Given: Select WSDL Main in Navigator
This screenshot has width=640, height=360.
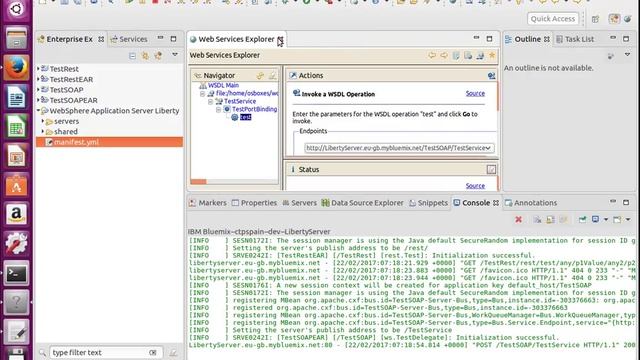Looking at the screenshot, I should click(x=223, y=85).
